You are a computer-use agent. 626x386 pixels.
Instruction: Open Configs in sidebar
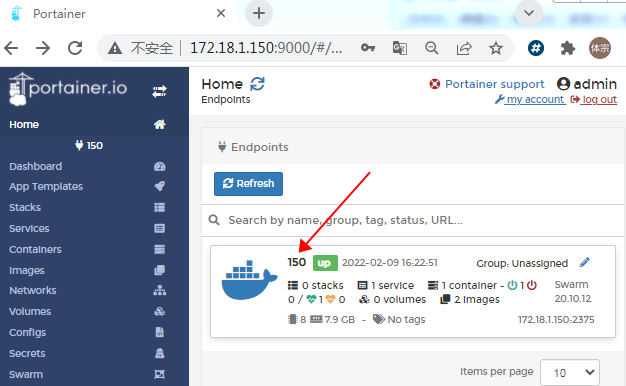[x=28, y=333]
